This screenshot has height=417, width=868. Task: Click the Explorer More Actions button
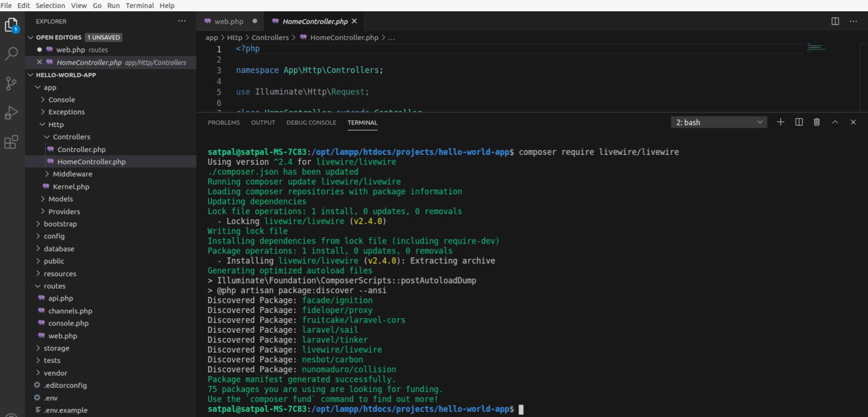(181, 21)
